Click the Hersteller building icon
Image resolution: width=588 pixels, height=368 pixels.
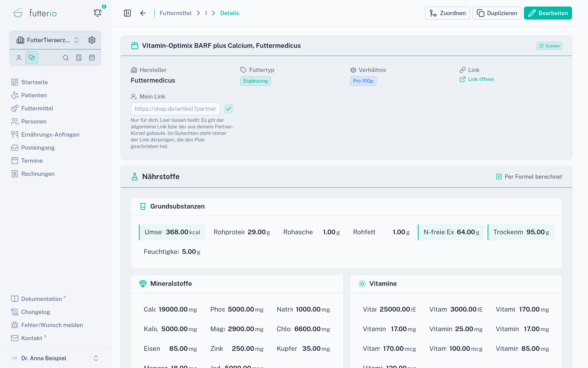tap(134, 70)
